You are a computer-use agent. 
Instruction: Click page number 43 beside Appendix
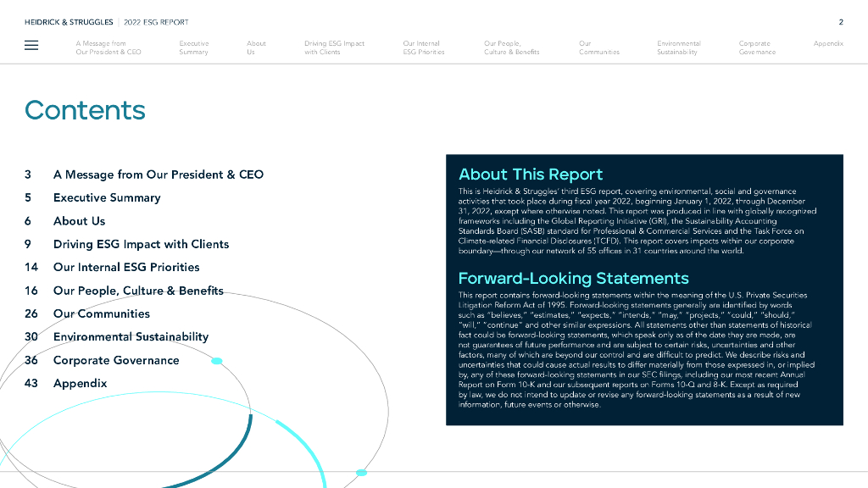click(31, 384)
